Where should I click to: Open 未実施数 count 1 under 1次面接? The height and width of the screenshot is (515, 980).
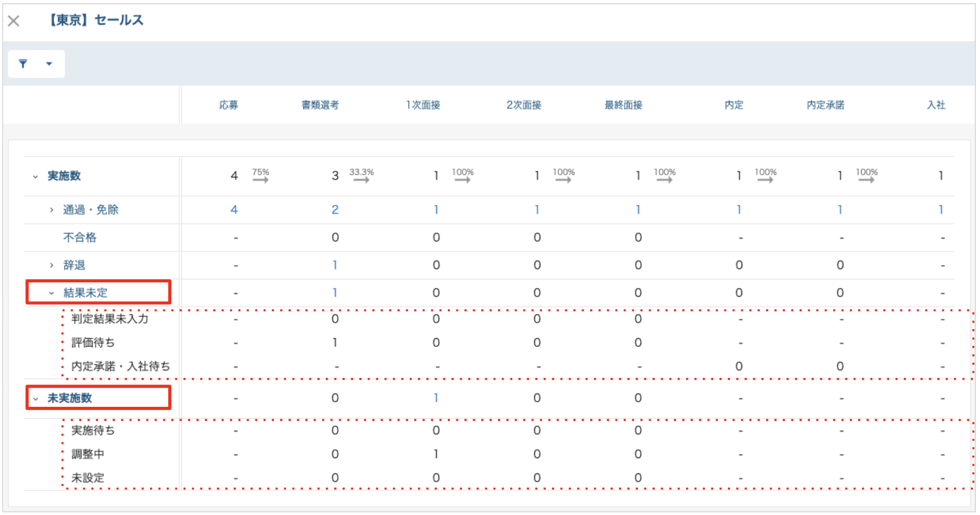(x=436, y=398)
